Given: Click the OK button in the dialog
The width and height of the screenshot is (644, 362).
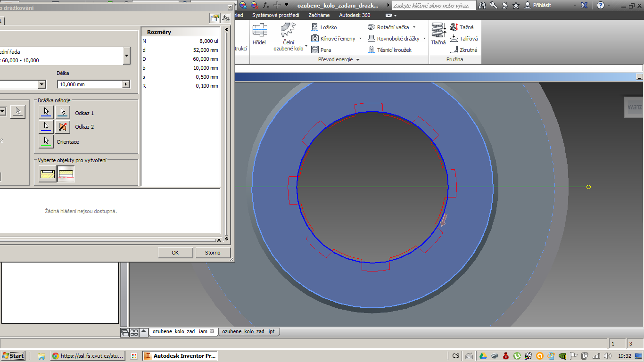Looking at the screenshot, I should (175, 253).
